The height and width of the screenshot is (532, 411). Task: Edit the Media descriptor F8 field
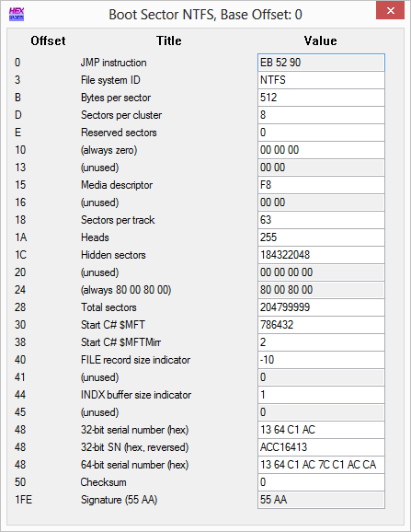[x=321, y=185]
